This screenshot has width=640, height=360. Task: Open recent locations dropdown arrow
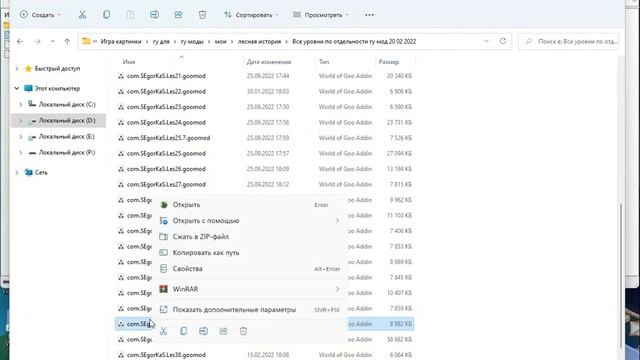click(x=52, y=41)
